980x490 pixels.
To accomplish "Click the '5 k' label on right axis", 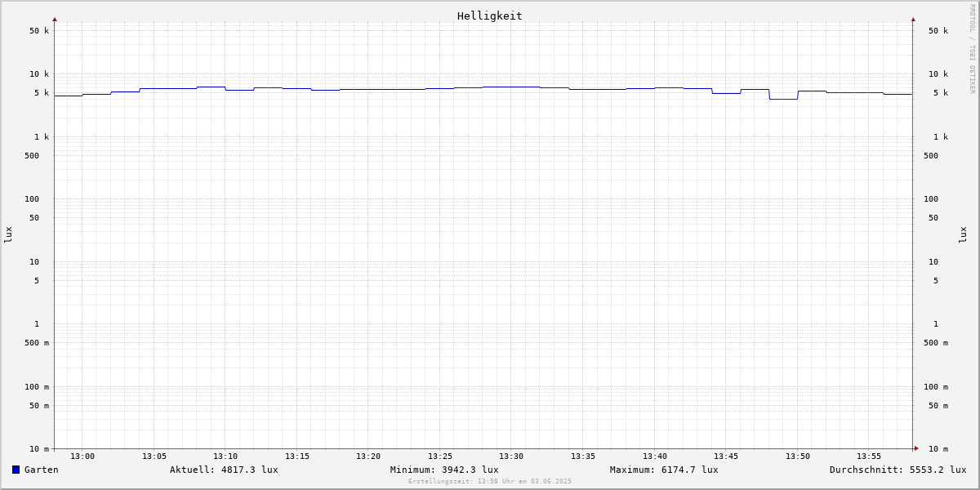I will click(941, 93).
